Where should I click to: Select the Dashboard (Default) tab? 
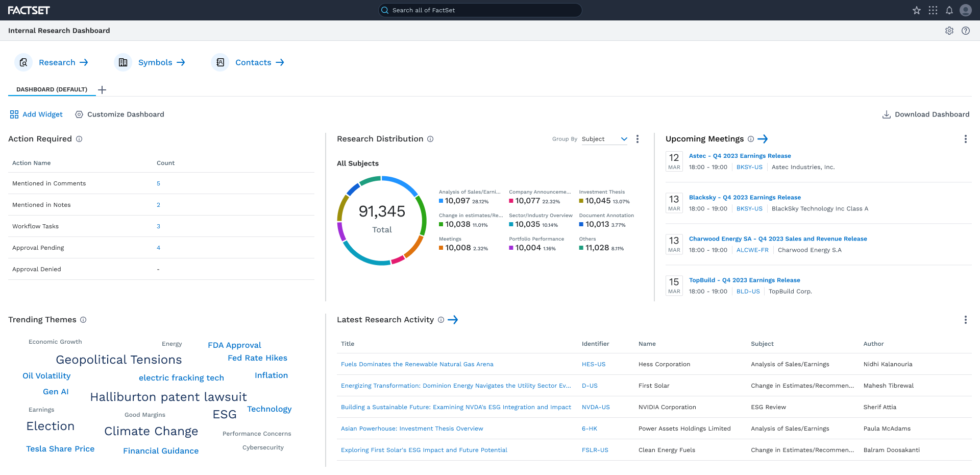click(52, 89)
